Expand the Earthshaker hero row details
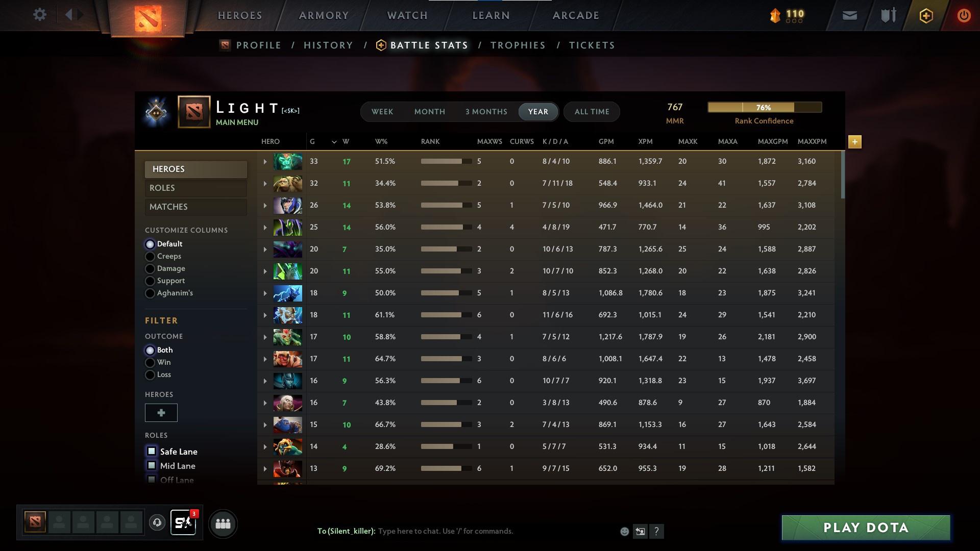Image resolution: width=980 pixels, height=551 pixels. pos(264,183)
